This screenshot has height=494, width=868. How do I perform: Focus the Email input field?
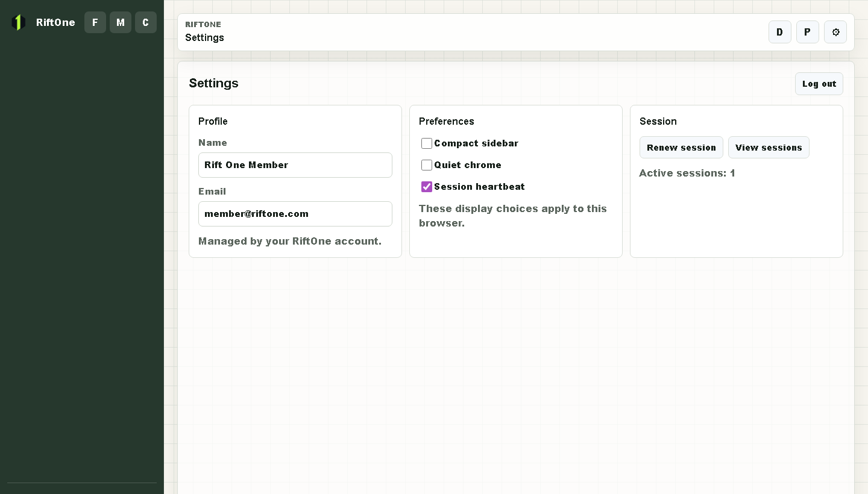[x=295, y=214]
